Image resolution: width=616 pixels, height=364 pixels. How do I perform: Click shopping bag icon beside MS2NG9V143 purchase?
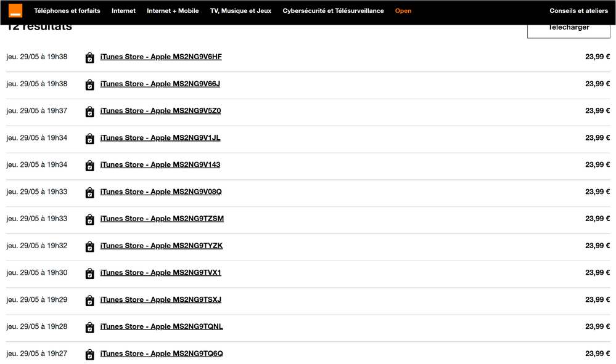click(89, 166)
